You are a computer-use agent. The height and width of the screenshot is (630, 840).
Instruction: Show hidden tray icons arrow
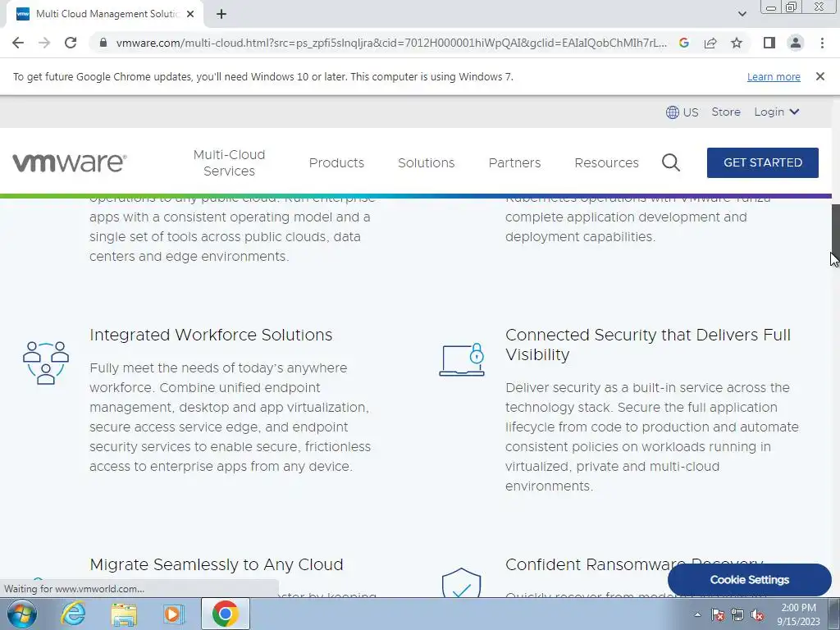pos(697,615)
